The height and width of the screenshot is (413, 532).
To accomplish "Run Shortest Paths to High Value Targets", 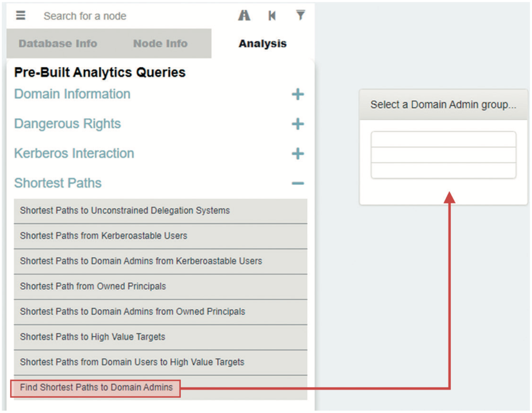I will [x=92, y=337].
